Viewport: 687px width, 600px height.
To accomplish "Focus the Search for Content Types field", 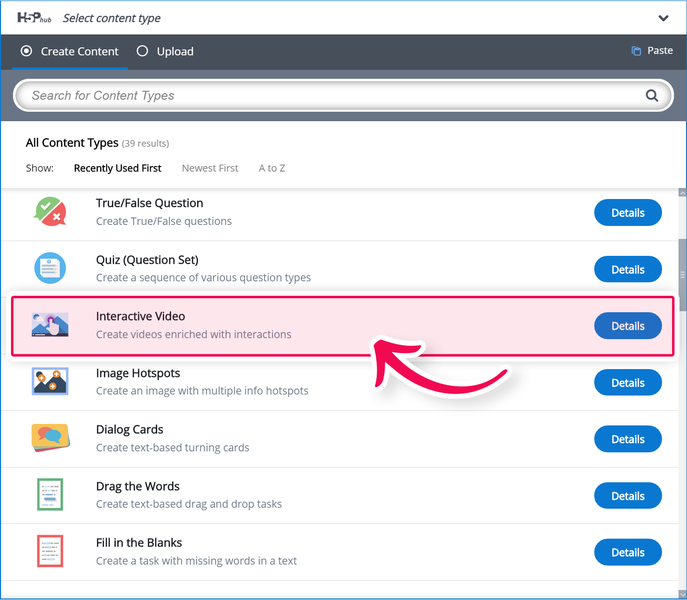I will tap(343, 96).
